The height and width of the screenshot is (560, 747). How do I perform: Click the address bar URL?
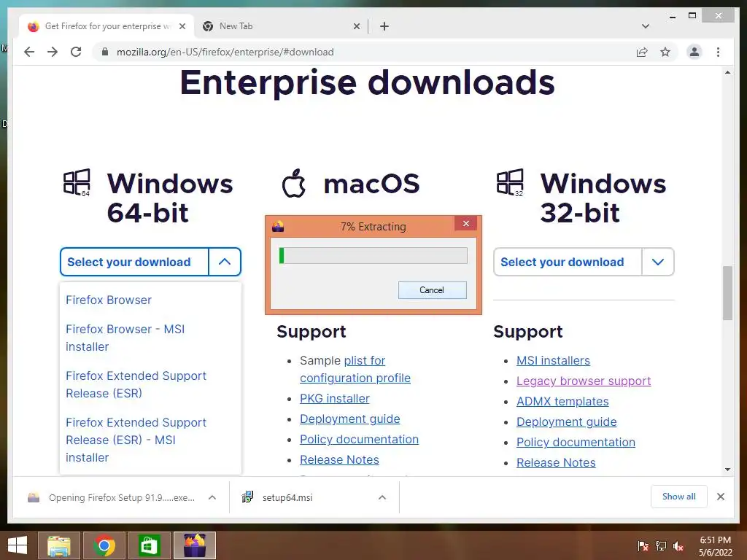click(x=225, y=52)
